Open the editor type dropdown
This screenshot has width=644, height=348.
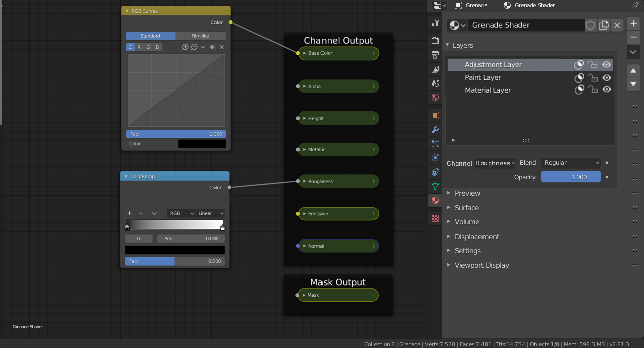[440, 5]
